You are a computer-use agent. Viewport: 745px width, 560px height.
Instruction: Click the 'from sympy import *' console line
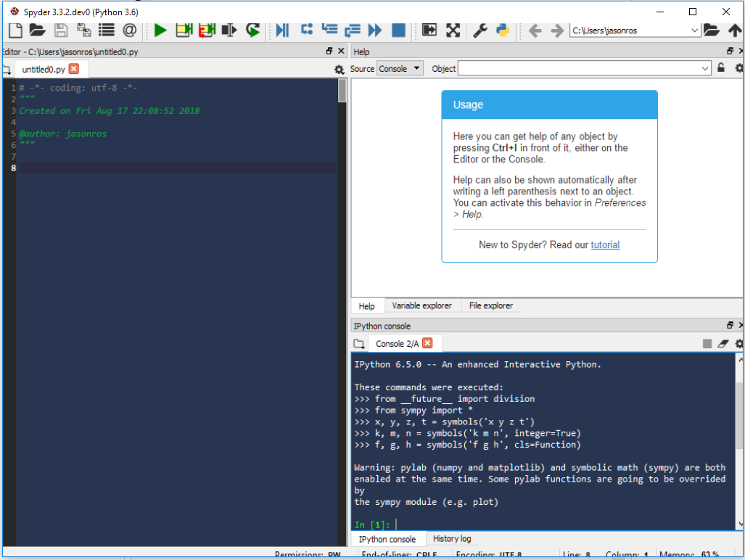coord(413,410)
